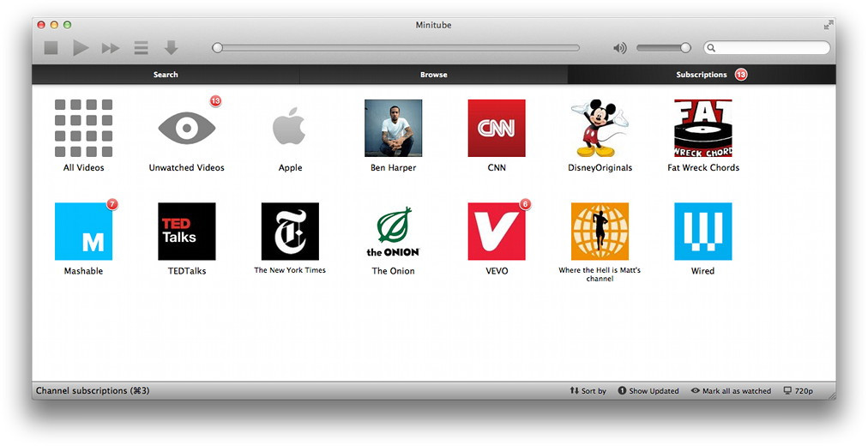Open the Wired channel
This screenshot has height=446, width=868.
pyautogui.click(x=703, y=232)
